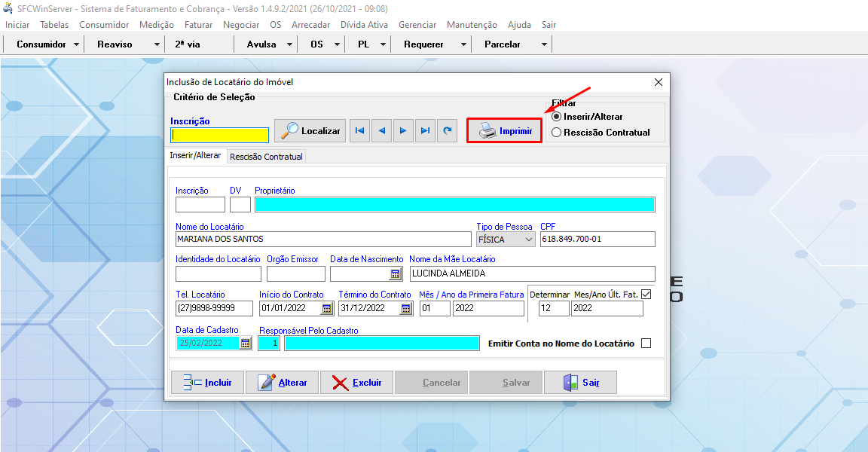Go to previous record arrow
The width and height of the screenshot is (868, 452).
[382, 131]
